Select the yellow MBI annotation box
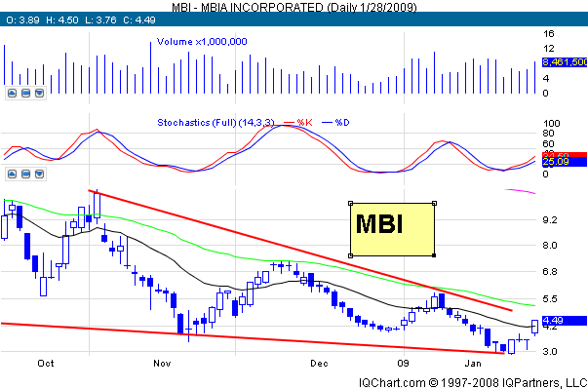Image resolution: width=588 pixels, height=389 pixels. 392,229
